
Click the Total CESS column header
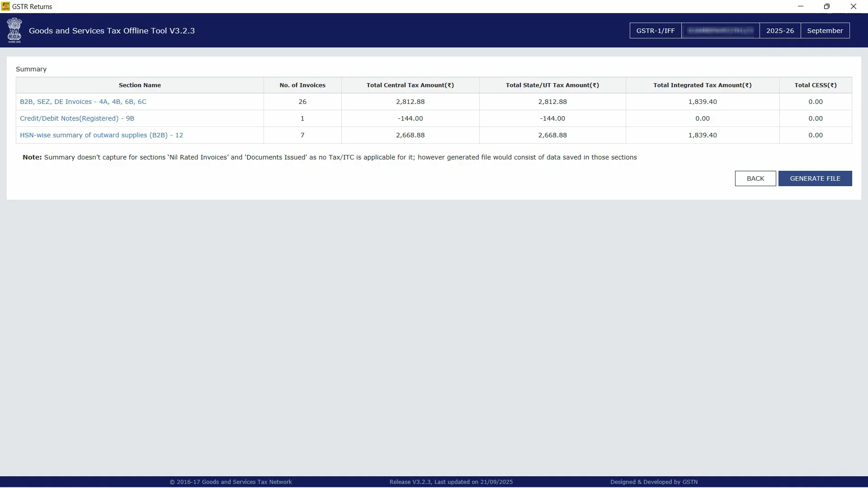pyautogui.click(x=815, y=85)
